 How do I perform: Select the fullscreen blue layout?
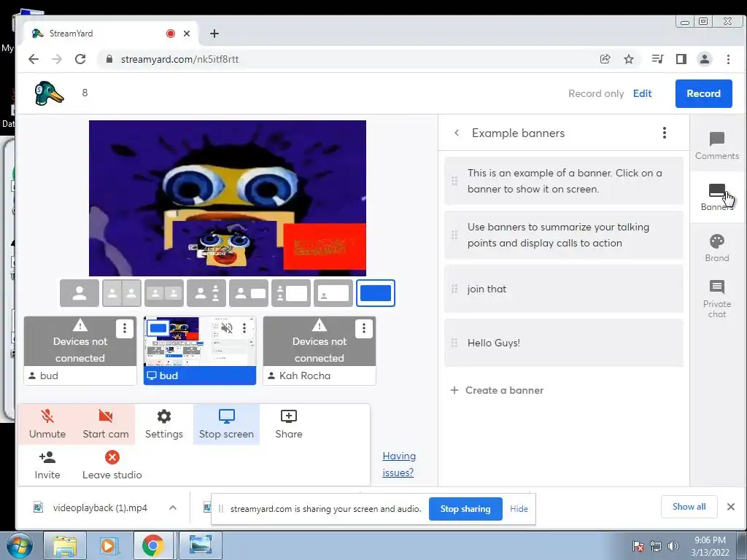pyautogui.click(x=376, y=293)
